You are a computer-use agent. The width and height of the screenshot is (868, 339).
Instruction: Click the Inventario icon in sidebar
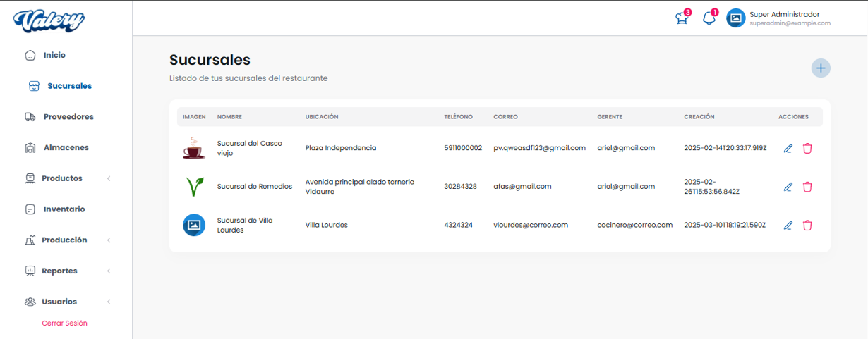pyautogui.click(x=30, y=209)
